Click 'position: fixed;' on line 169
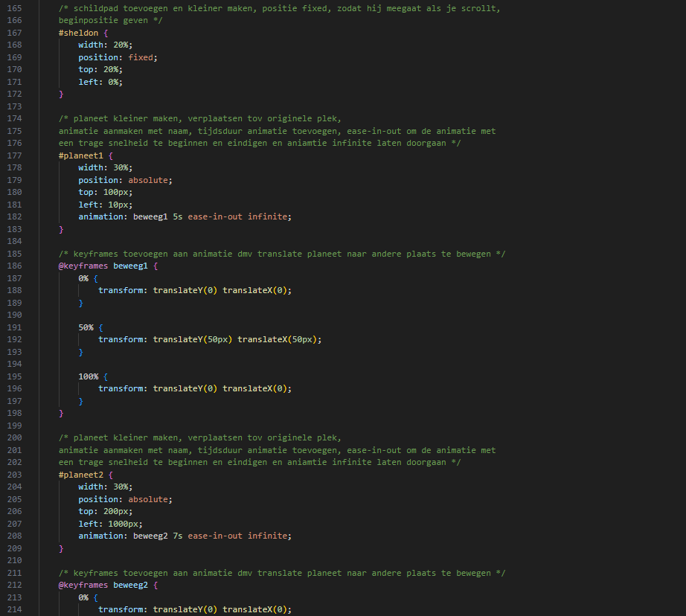 pos(118,57)
